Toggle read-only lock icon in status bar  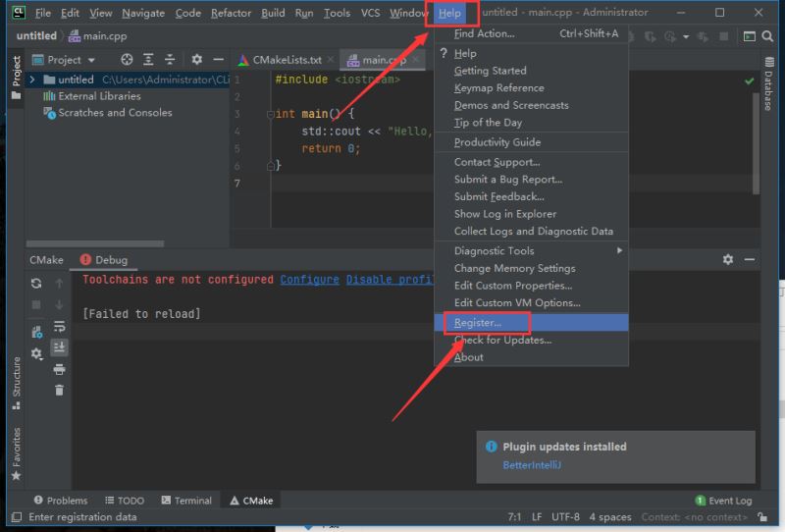click(x=762, y=516)
